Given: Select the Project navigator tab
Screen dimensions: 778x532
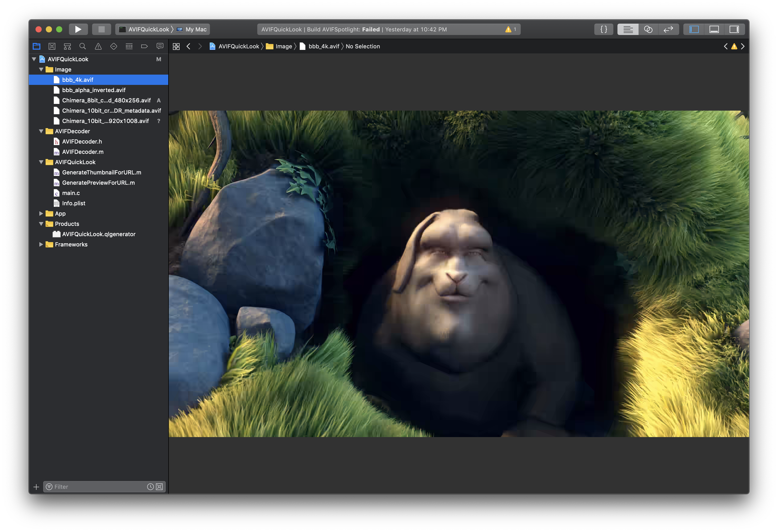Looking at the screenshot, I should coord(37,46).
